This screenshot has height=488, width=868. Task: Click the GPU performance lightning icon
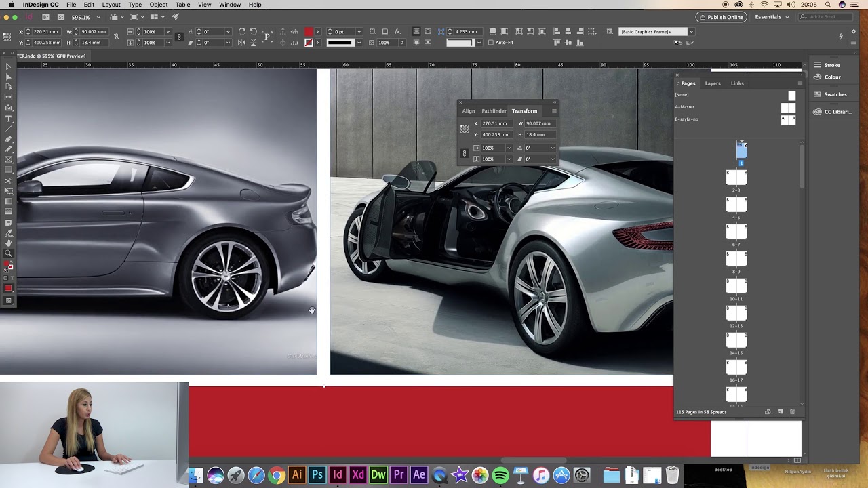pyautogui.click(x=841, y=36)
